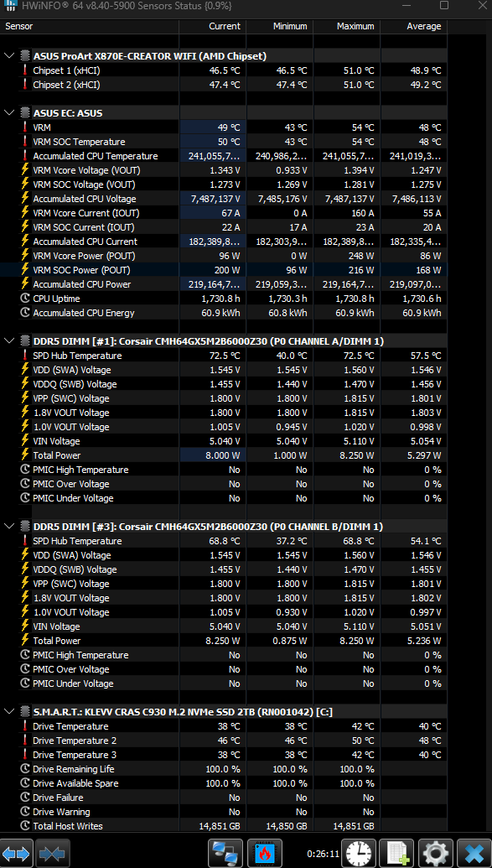Screen dimensions: 492x868
Task: Select the VRM SOC Temperature row
Action: point(224,142)
